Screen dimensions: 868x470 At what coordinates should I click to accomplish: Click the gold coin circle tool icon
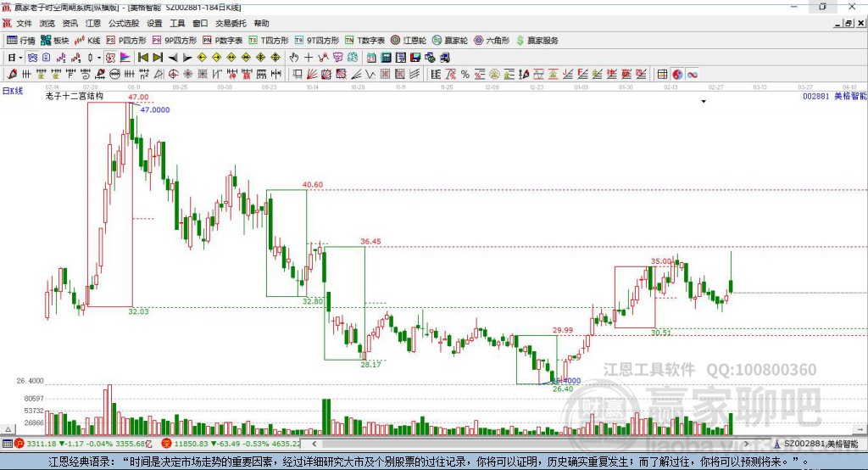coord(494,75)
